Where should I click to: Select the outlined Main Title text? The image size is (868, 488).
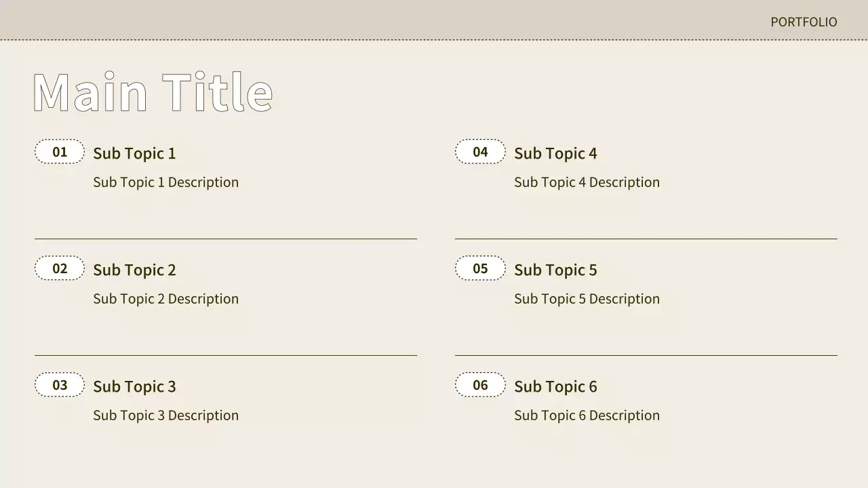tap(153, 92)
